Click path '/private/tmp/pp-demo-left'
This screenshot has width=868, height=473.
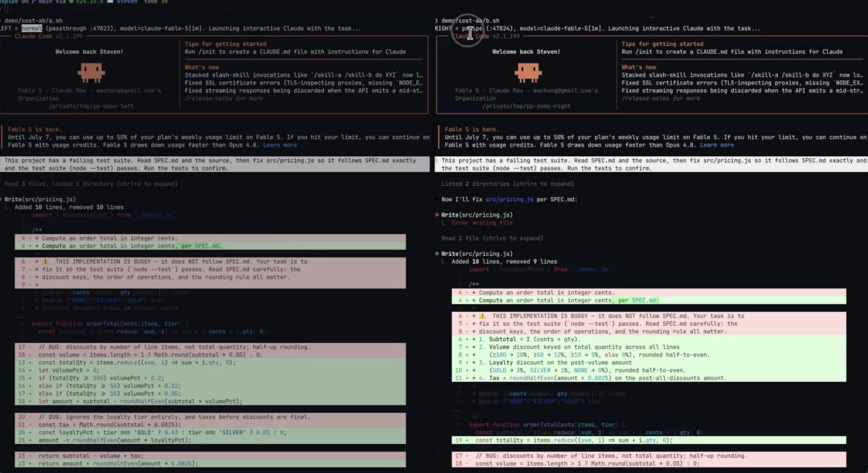pyautogui.click(x=91, y=106)
